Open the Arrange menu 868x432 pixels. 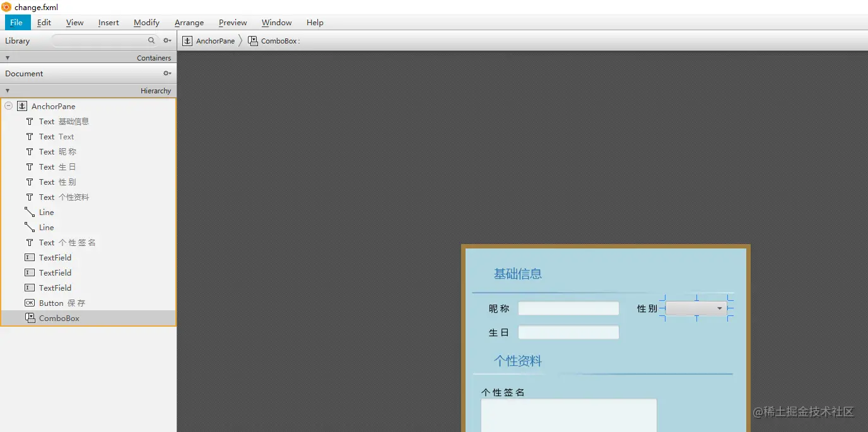pos(189,23)
